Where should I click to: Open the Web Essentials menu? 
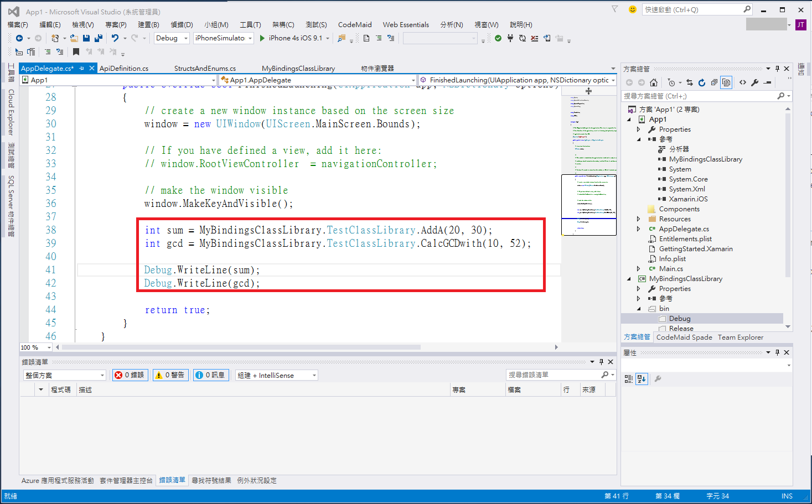tap(406, 24)
